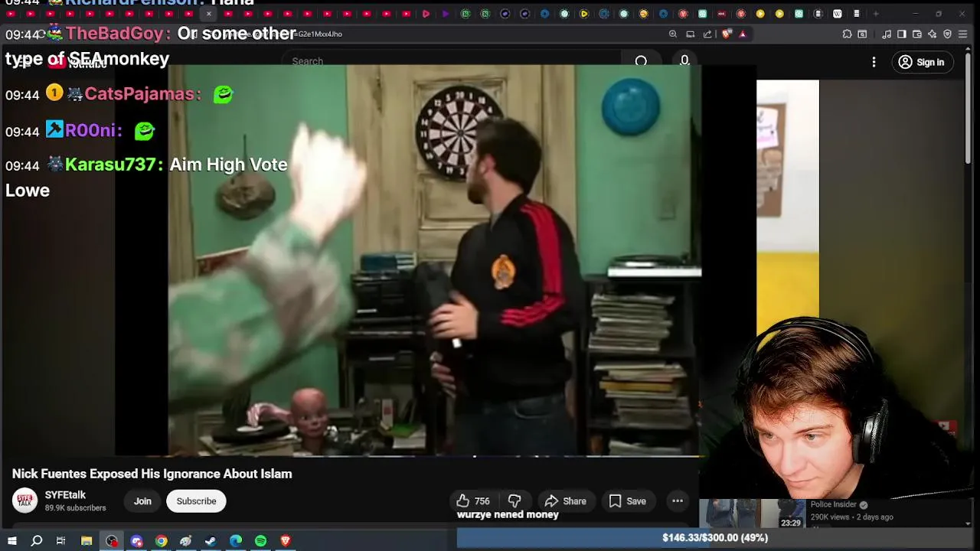Image resolution: width=980 pixels, height=551 pixels.
Task: Open Task View from the taskbar
Action: pyautogui.click(x=60, y=541)
